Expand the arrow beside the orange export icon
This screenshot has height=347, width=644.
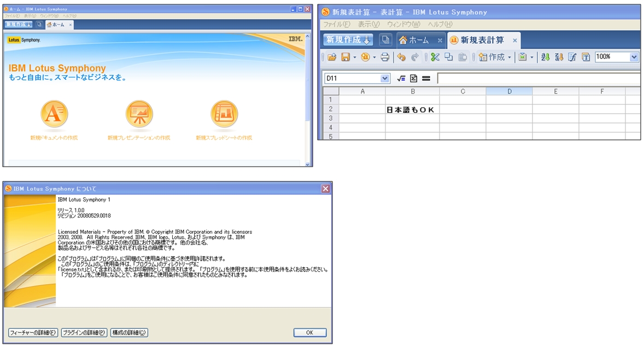[374, 57]
